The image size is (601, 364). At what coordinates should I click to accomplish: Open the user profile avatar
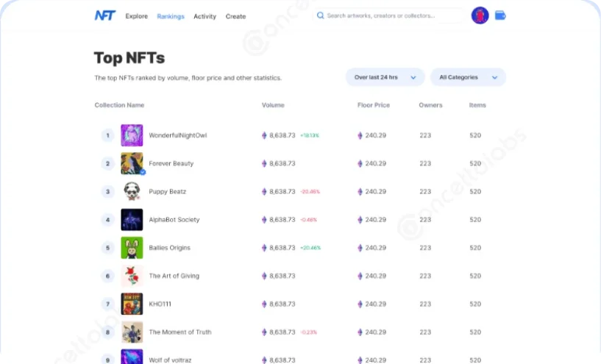coord(480,15)
